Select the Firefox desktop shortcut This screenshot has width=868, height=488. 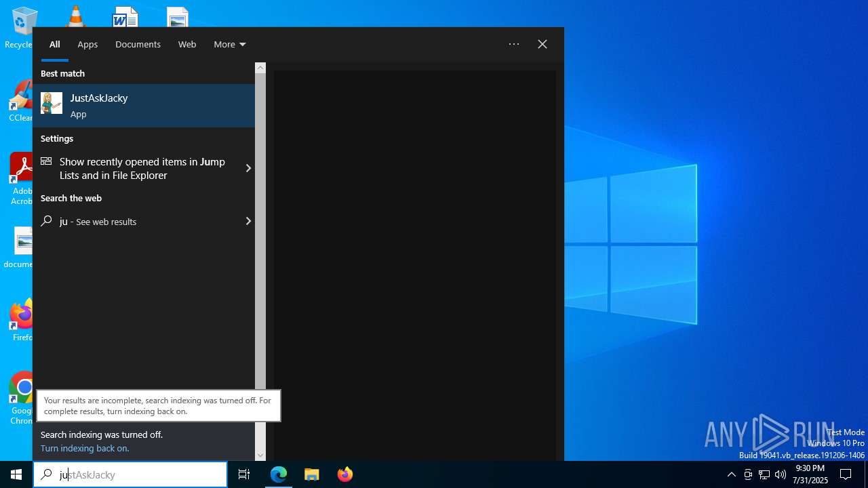pos(20,320)
